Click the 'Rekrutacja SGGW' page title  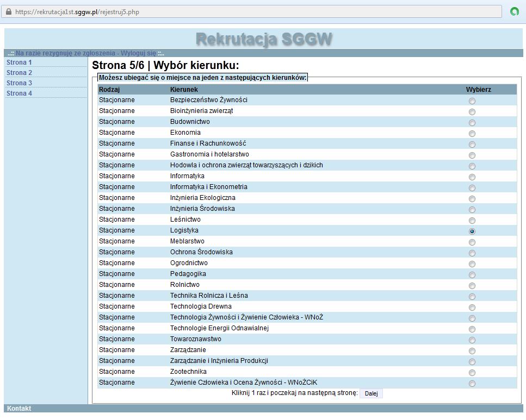tap(264, 39)
